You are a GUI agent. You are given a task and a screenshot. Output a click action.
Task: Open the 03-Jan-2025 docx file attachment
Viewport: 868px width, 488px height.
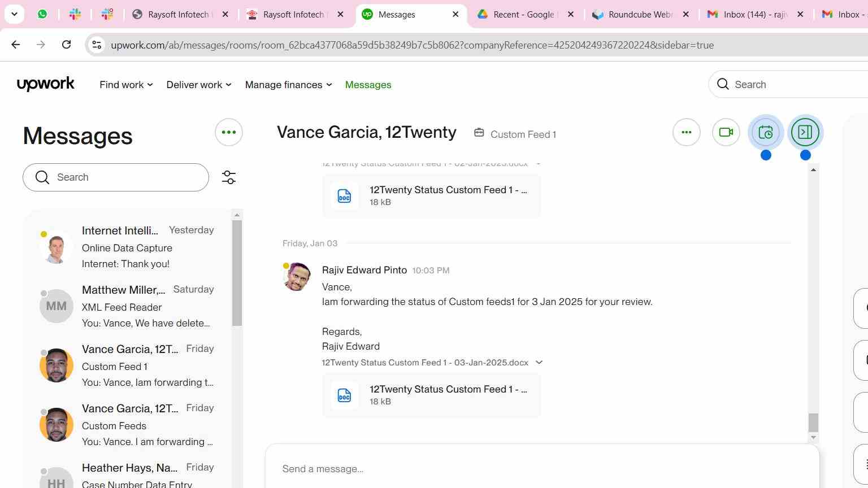pyautogui.click(x=431, y=395)
